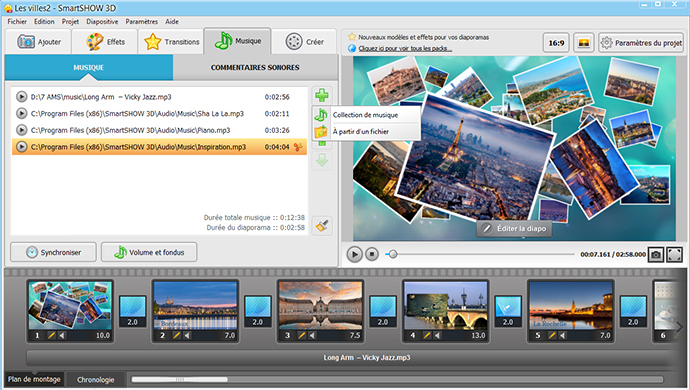Open the Diapositive menu

pyautogui.click(x=102, y=22)
